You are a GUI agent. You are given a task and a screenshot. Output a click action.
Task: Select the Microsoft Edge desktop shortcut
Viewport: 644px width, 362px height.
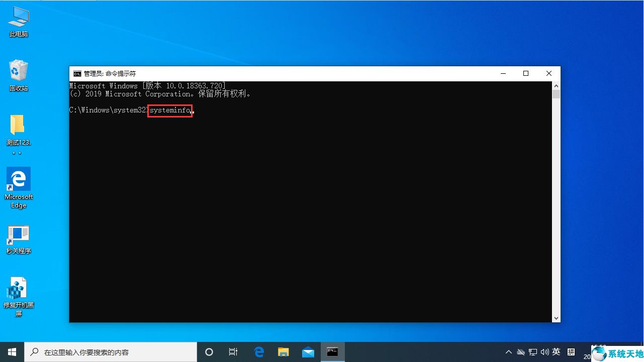point(19,188)
